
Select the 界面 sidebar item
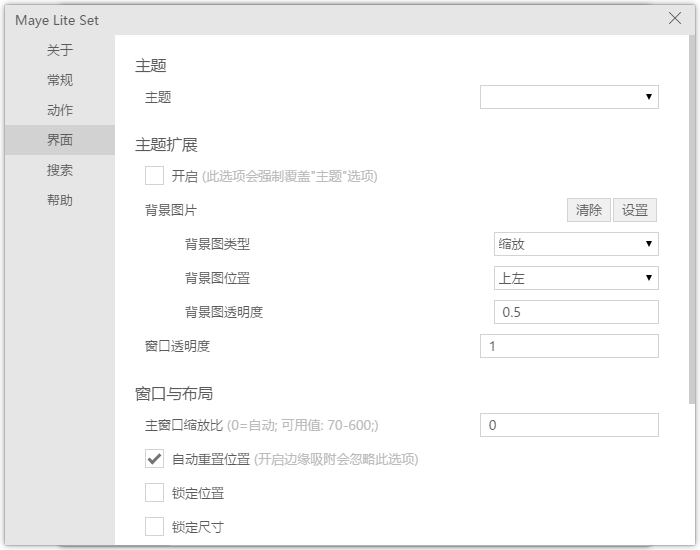point(60,140)
